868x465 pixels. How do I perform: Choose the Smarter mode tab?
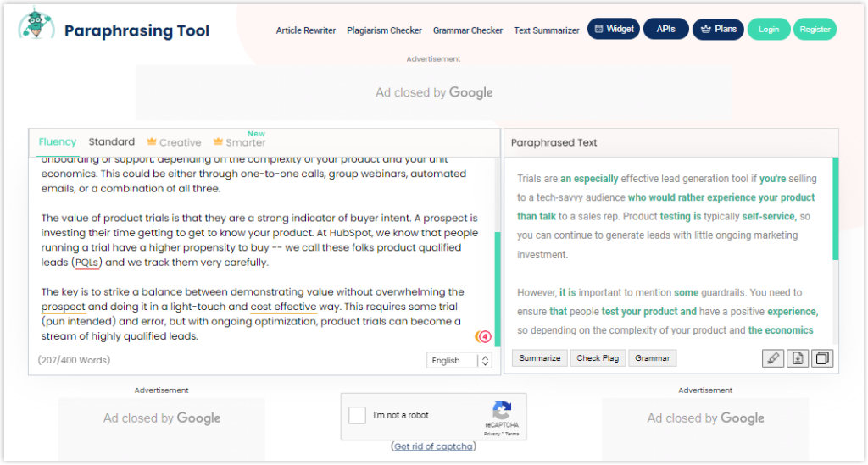coord(240,142)
